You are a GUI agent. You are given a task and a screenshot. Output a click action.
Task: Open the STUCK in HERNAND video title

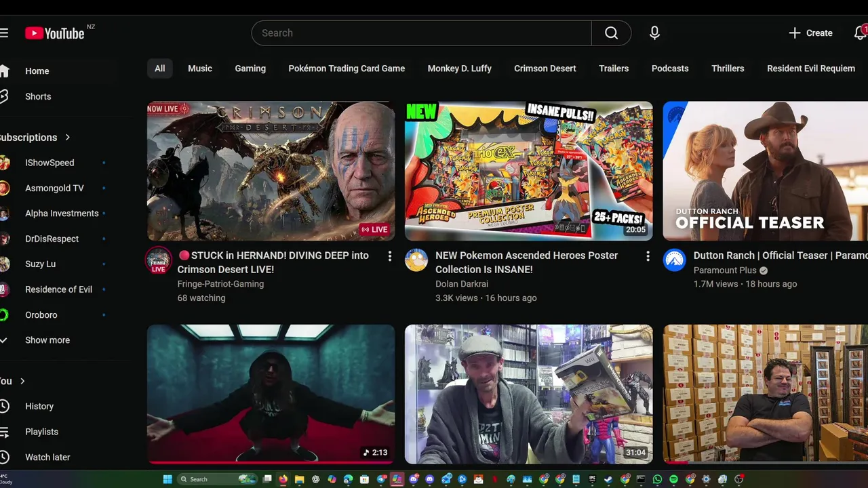pos(273,262)
